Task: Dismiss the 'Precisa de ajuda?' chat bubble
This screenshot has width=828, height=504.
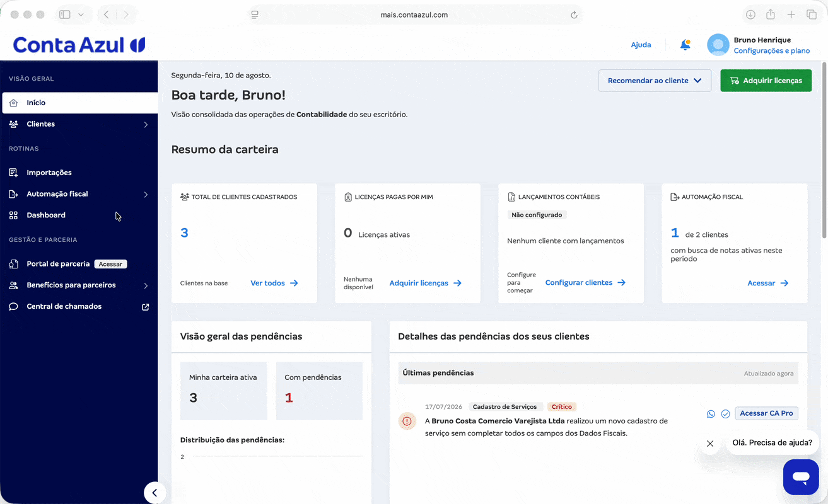Action: [x=710, y=444]
